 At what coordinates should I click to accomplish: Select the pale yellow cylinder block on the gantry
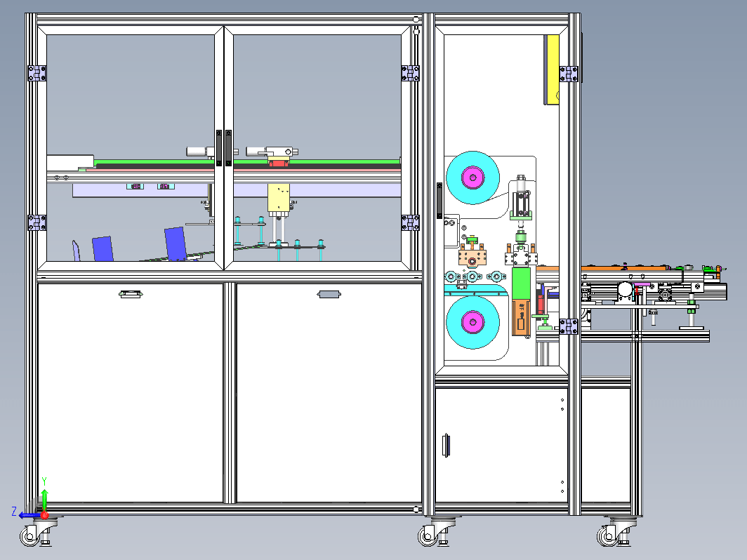click(279, 198)
